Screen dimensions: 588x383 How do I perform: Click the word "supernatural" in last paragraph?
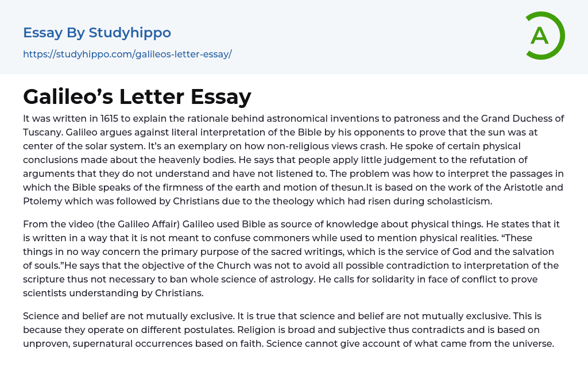[x=100, y=343]
